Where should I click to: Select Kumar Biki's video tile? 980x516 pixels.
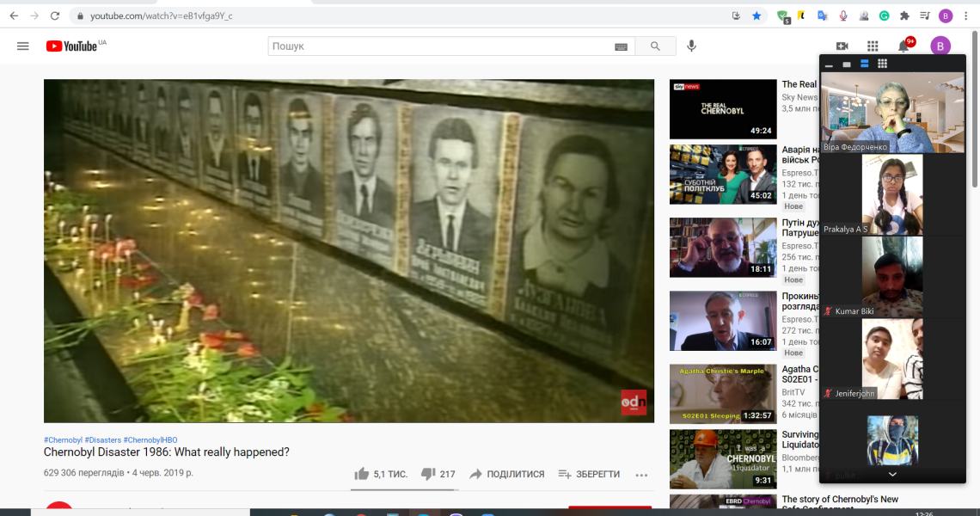pos(892,277)
